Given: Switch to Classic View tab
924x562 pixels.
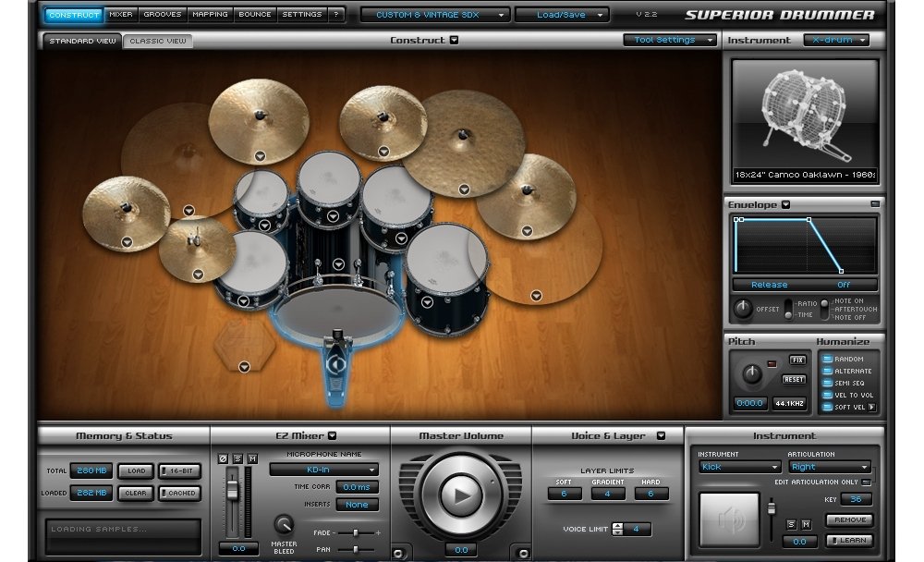Looking at the screenshot, I should 157,41.
